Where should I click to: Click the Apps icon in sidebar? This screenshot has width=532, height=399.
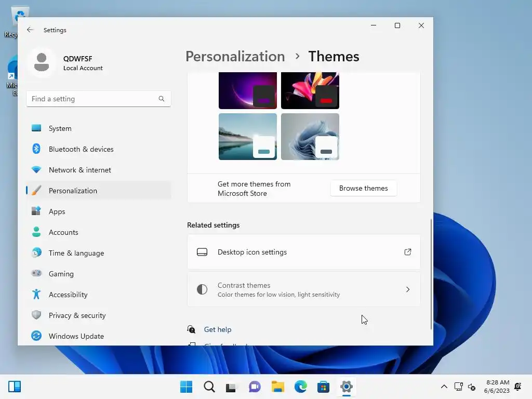[36, 211]
